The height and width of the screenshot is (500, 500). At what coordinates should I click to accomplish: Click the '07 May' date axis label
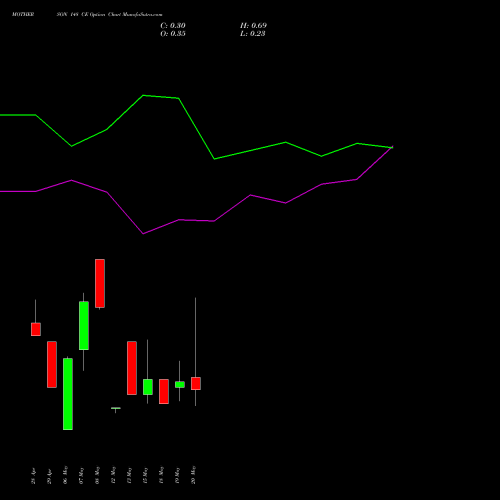(x=81, y=475)
